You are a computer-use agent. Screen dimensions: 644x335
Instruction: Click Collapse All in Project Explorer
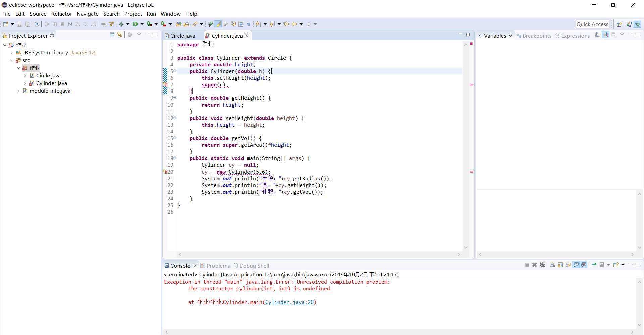(112, 35)
